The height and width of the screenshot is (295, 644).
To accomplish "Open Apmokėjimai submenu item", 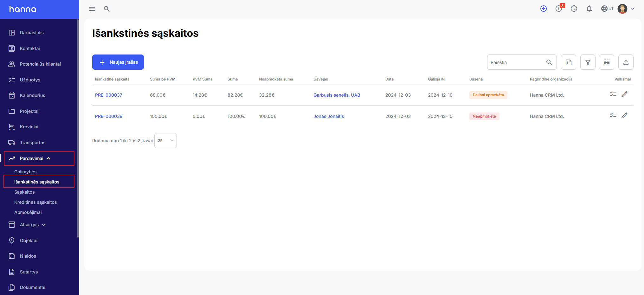I will coord(28,212).
